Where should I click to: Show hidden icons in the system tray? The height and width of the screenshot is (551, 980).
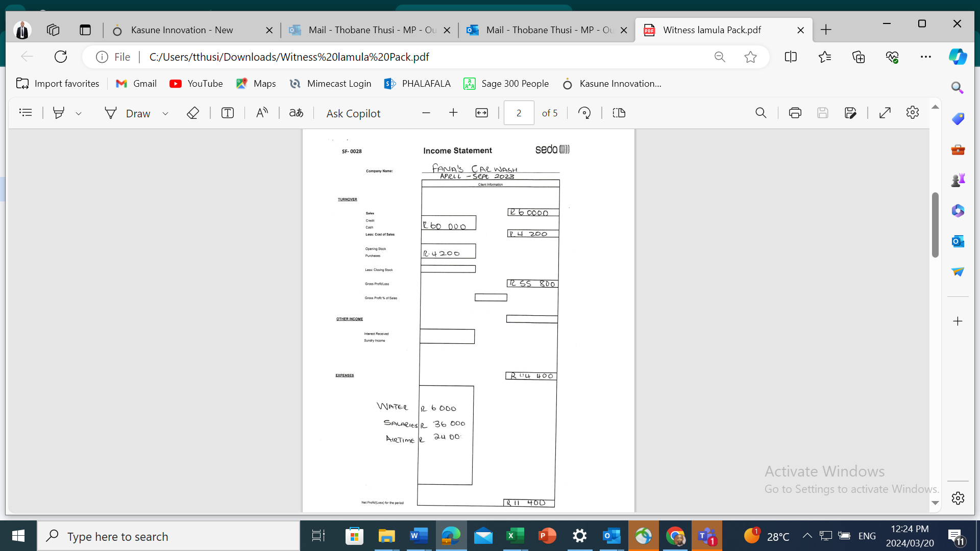coord(807,536)
